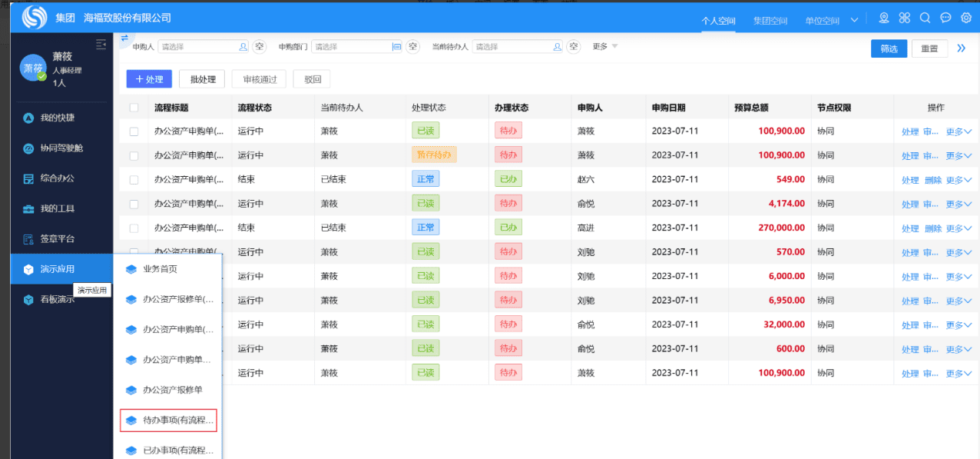Open 更多 dropdown in the 4,174.00 row

click(x=958, y=205)
